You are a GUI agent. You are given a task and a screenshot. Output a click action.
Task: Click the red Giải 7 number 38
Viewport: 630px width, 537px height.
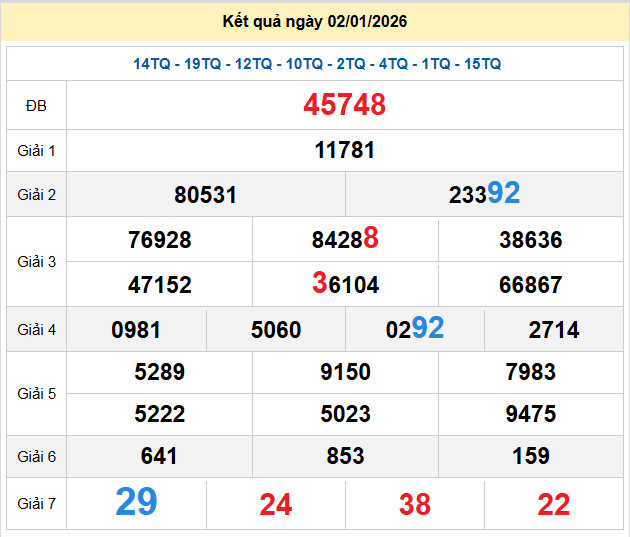pos(414,505)
